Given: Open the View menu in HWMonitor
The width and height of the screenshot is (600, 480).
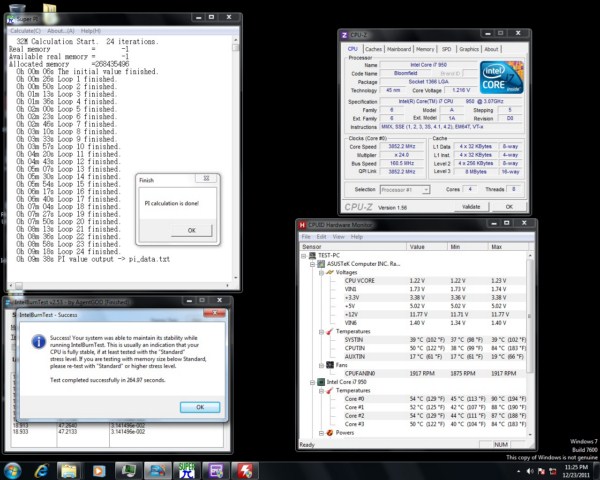Looking at the screenshot, I should pyautogui.click(x=339, y=237).
